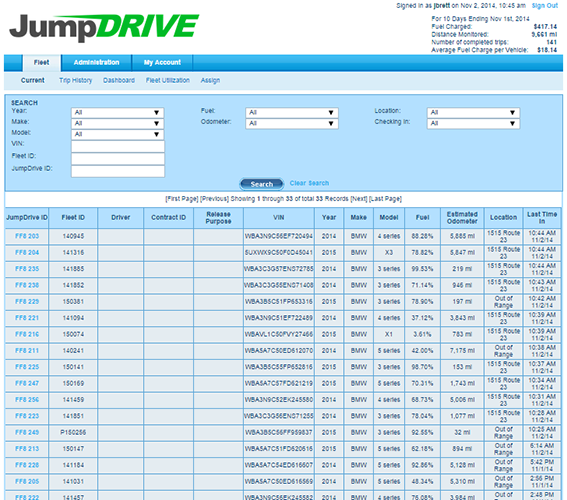Screen dimensions: 567x500
Task: Select Fleet ID cell 150147
Action: click(x=73, y=449)
